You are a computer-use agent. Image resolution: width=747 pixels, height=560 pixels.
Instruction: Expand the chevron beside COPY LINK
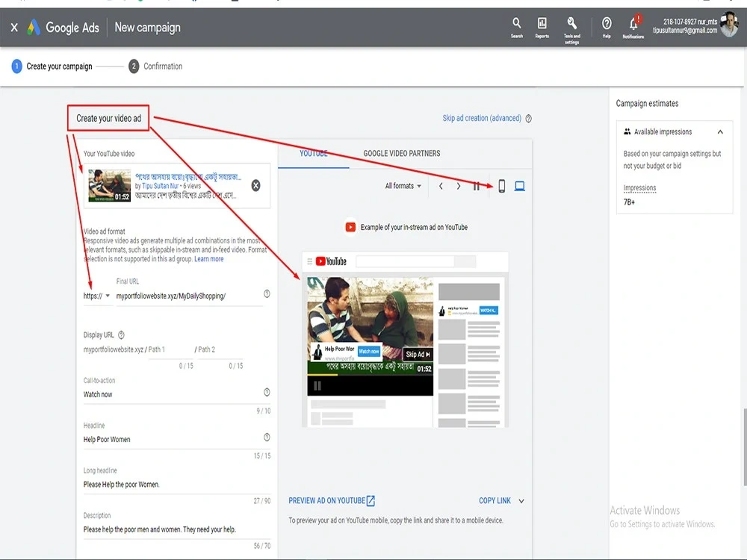coord(521,501)
